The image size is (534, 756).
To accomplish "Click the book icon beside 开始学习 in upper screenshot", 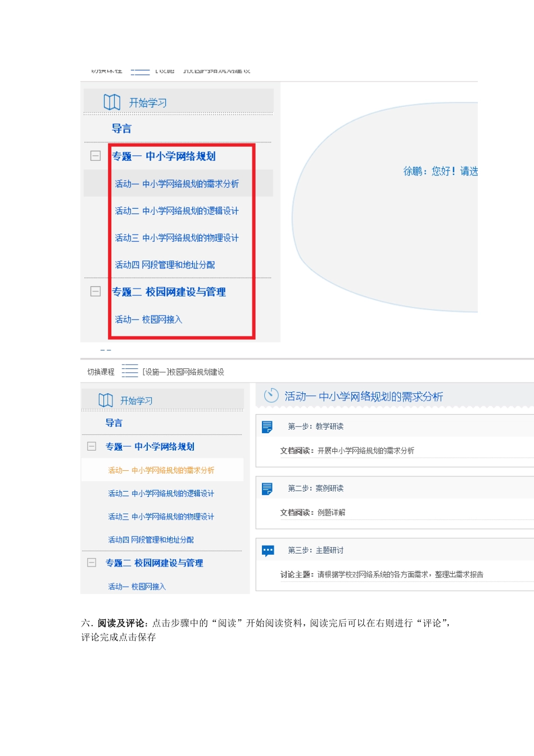I will click(112, 102).
